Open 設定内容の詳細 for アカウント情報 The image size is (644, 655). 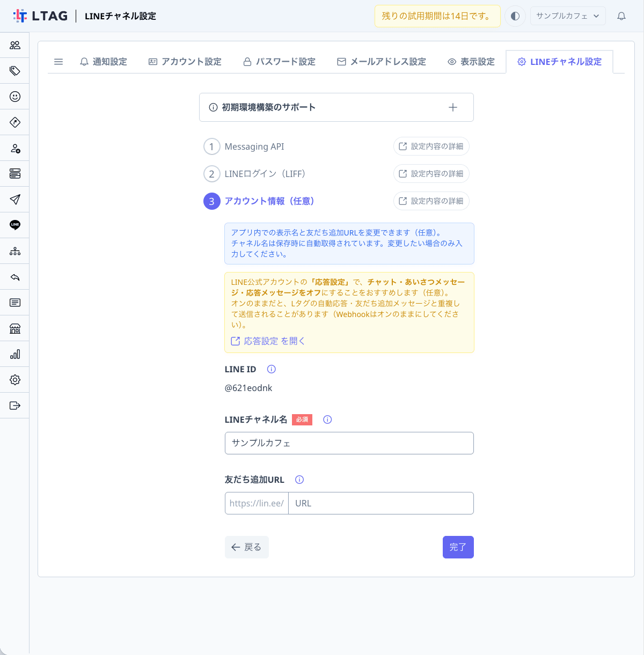pos(431,201)
